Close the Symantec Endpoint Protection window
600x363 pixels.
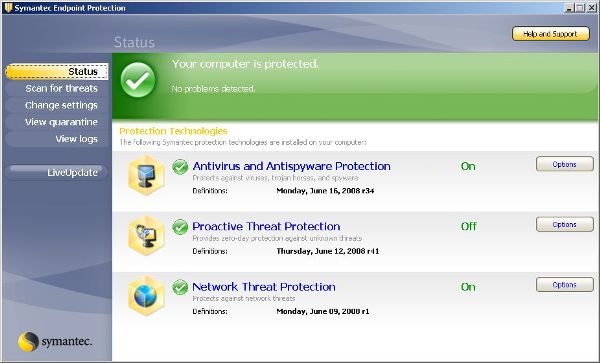tap(591, 8)
